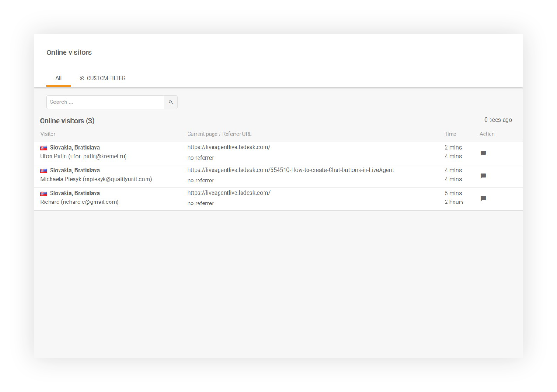The image size is (557, 392).
Task: Select visitor Michaela Plesyk (mplesyk@qualityunit.com)
Action: tap(96, 179)
